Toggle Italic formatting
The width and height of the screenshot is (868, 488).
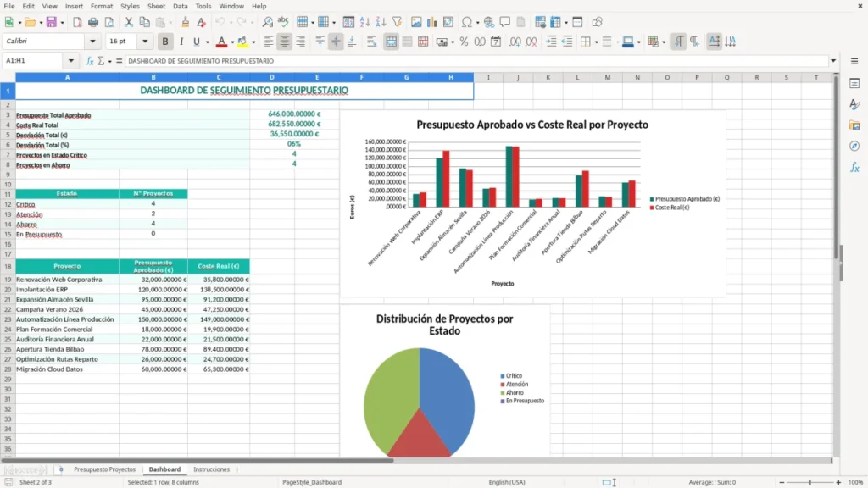[181, 42]
